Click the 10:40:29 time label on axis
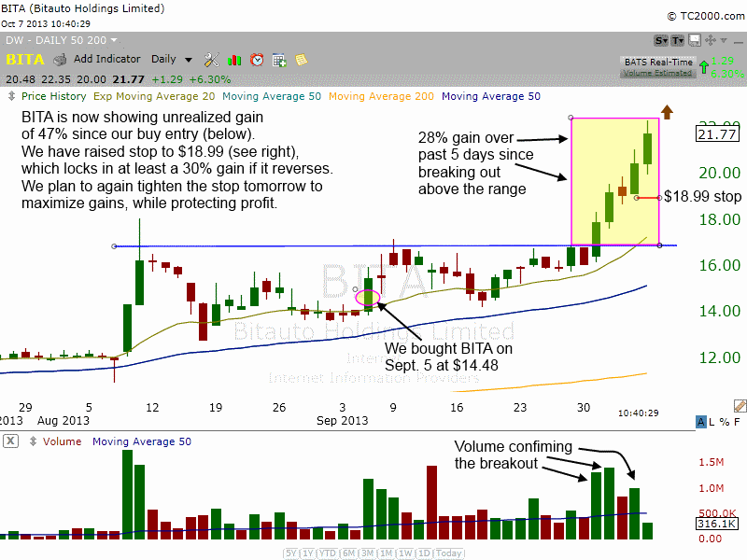Image resolution: width=747 pixels, height=560 pixels. 639,413
